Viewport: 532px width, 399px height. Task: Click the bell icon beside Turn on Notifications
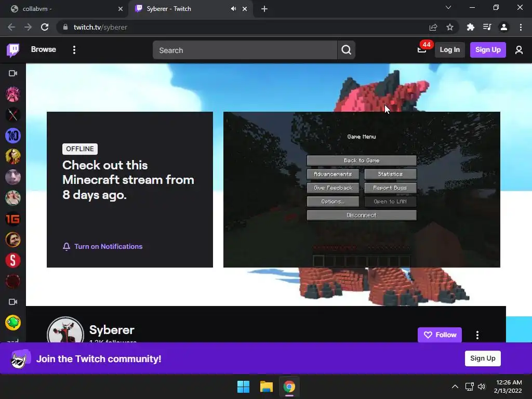66,247
